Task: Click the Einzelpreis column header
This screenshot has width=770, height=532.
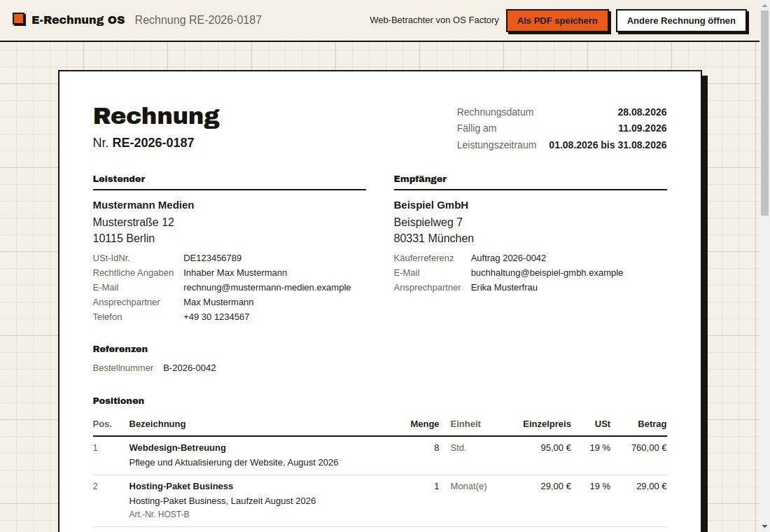Action: point(547,424)
